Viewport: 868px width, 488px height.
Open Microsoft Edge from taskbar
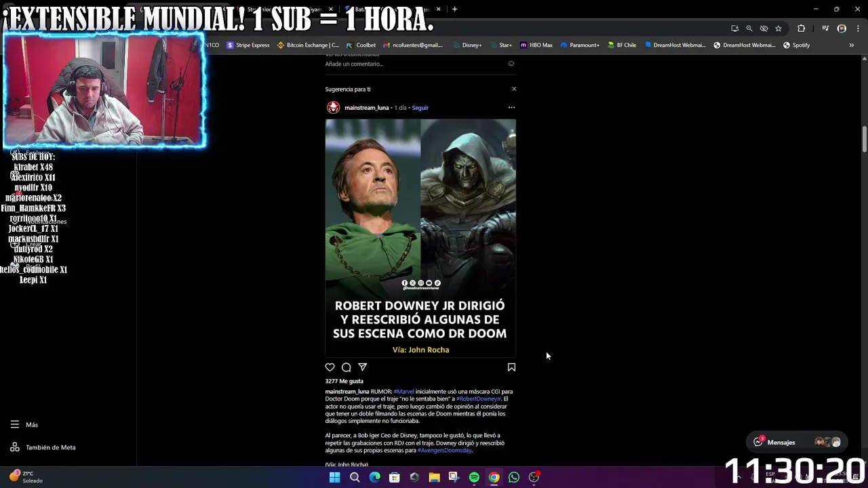click(x=374, y=477)
